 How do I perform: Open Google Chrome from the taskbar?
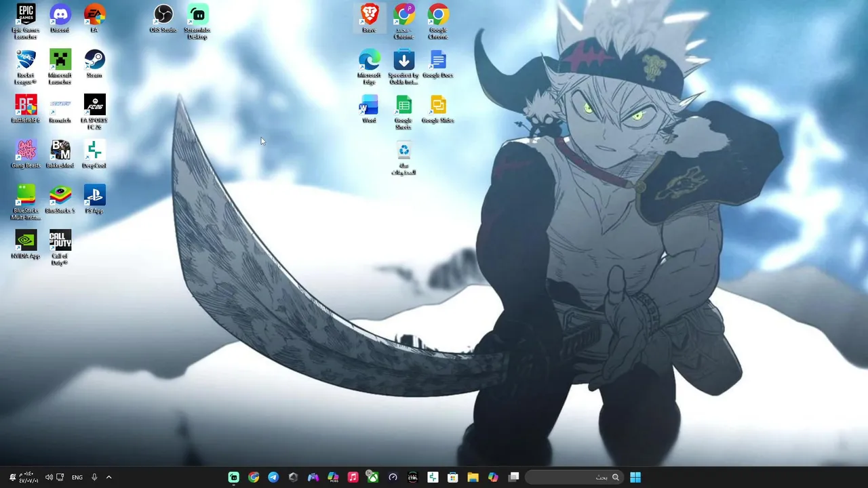(254, 477)
